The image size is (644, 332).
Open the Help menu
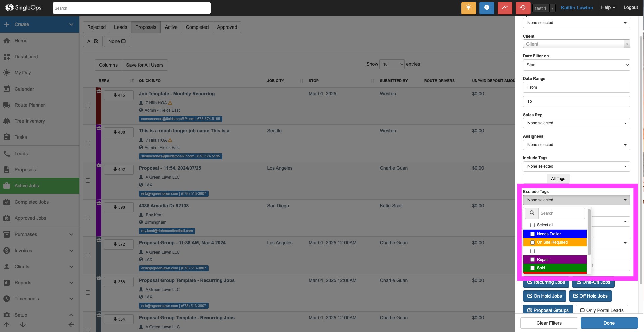coord(608,8)
